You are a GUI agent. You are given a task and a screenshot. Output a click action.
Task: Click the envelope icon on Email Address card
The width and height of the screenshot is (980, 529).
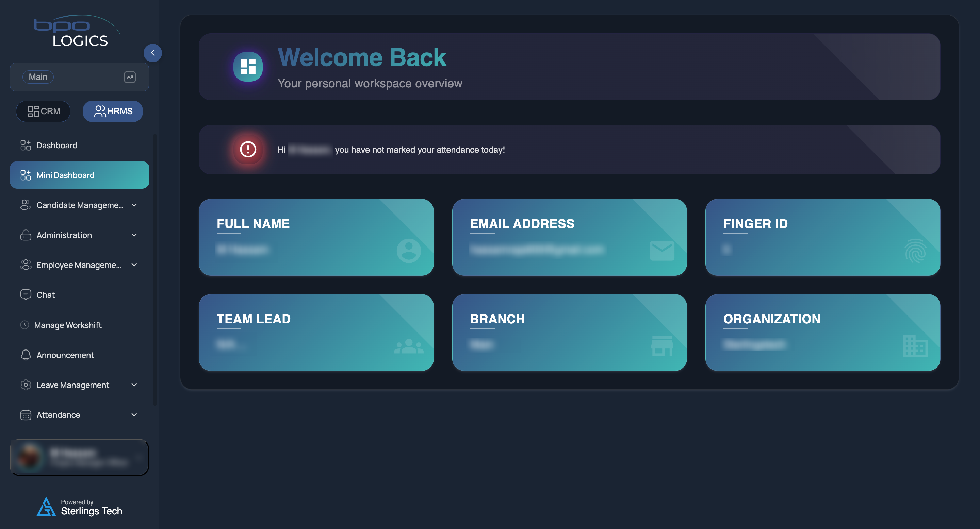click(x=662, y=251)
